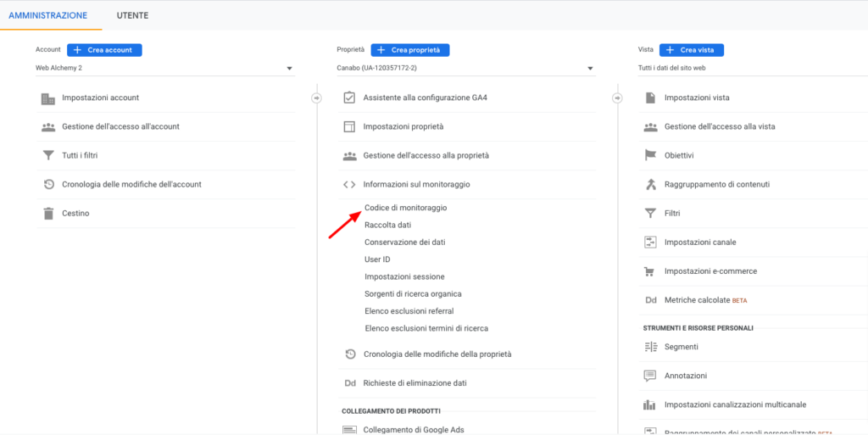Click the people icon for Gestione dell'accesso alla vista
Image resolution: width=868 pixels, height=435 pixels.
point(650,126)
